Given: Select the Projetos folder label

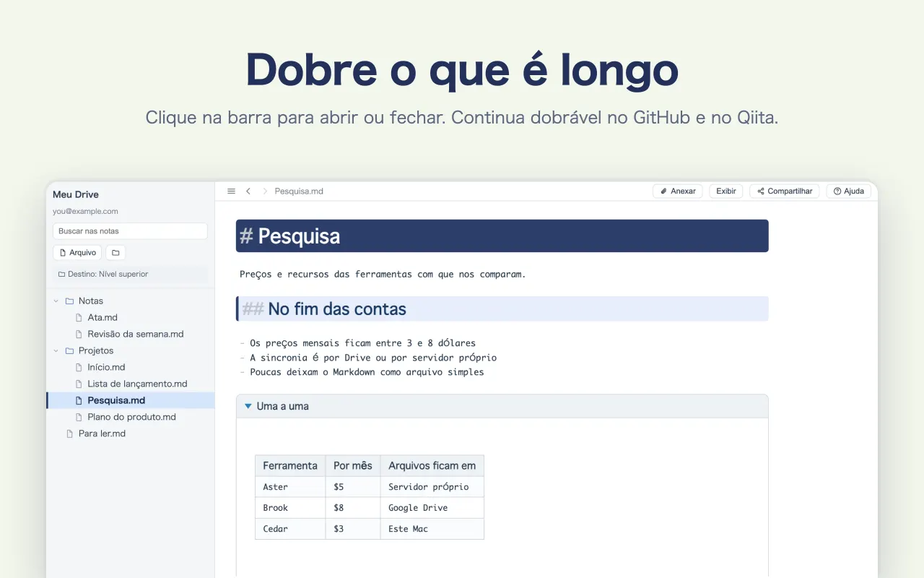Looking at the screenshot, I should click(x=96, y=350).
